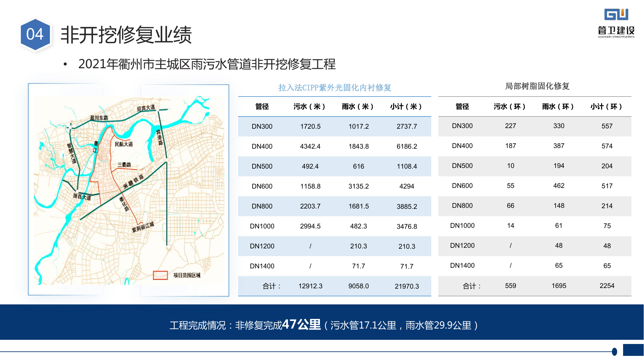Click the 工程完成情况 footer label
This screenshot has width=644, height=362.
coord(198,325)
